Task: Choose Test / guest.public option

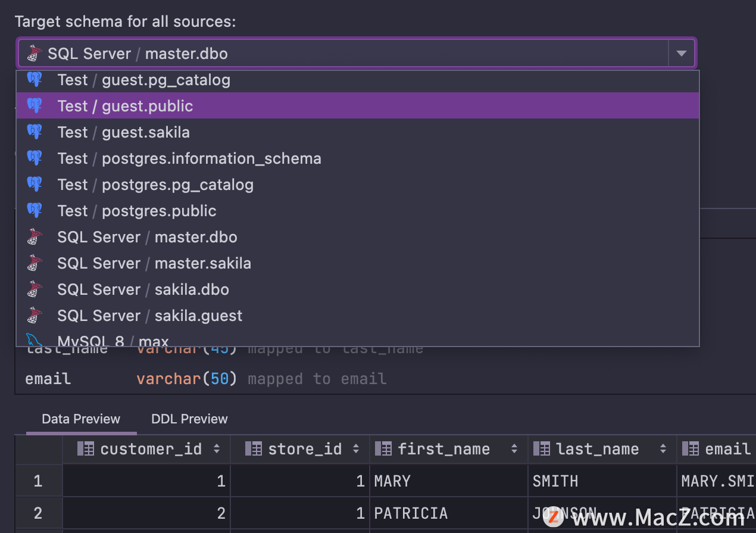Action: [357, 106]
